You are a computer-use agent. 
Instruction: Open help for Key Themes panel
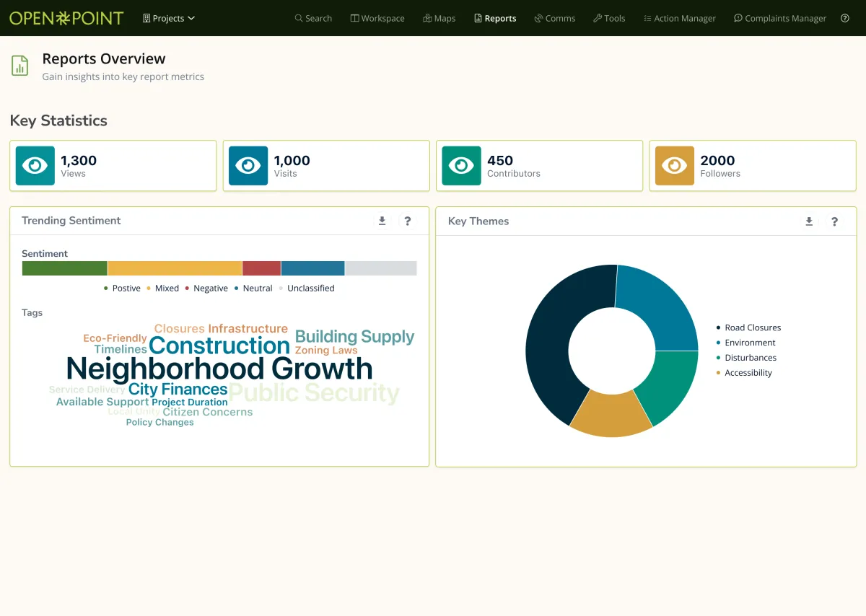[834, 221]
